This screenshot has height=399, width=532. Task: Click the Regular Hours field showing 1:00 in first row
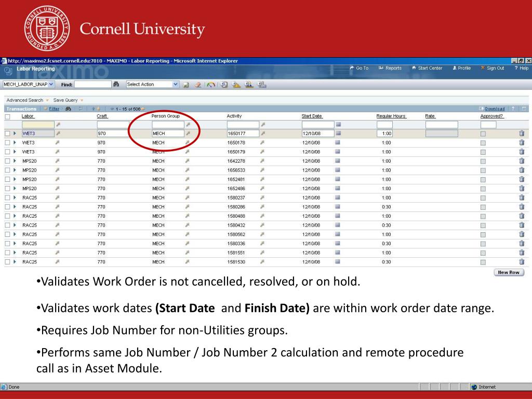pos(385,134)
